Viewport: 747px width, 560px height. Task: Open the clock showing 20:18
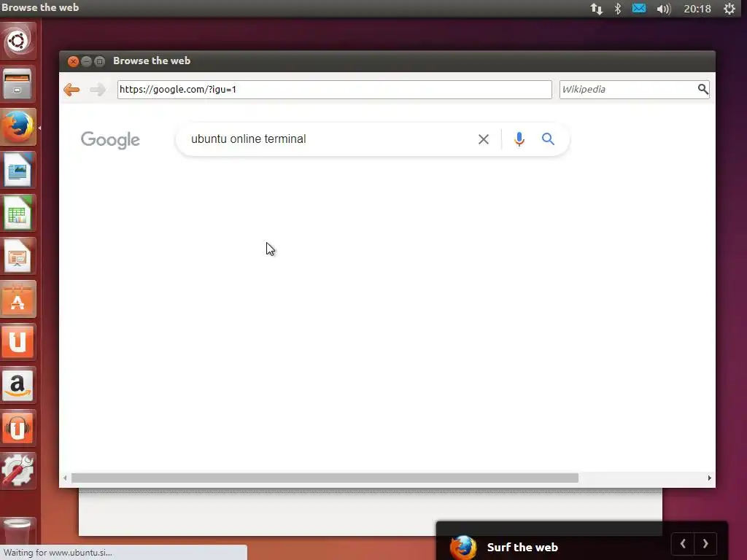(x=697, y=9)
